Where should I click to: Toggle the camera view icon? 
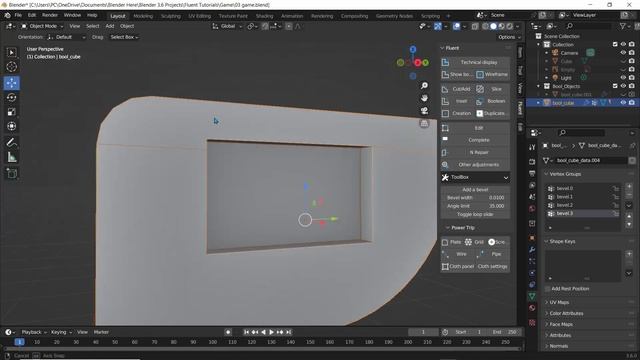424,111
